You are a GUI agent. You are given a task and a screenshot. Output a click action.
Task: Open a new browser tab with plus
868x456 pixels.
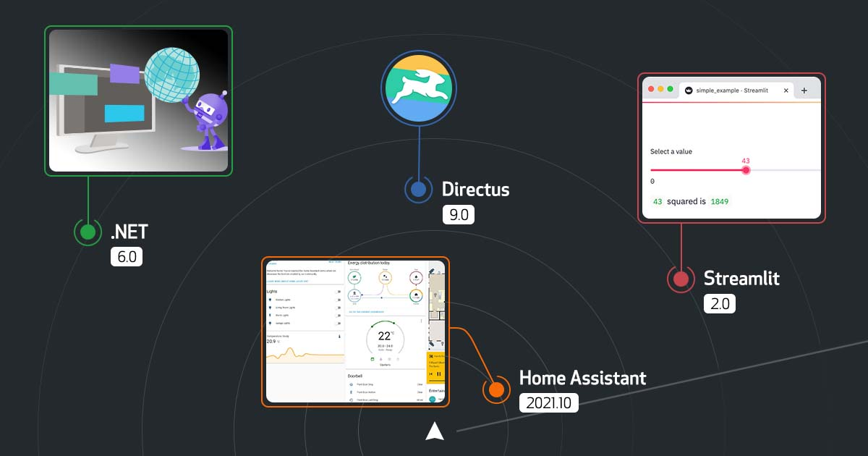[804, 90]
